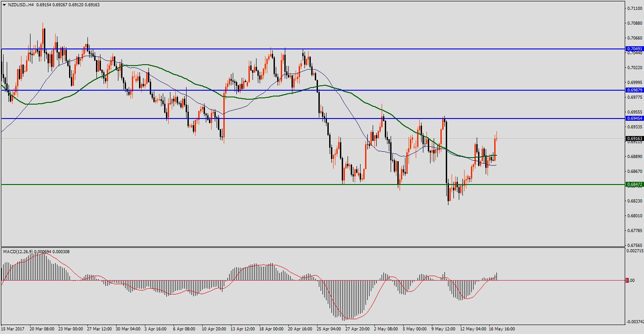644x334 pixels.
Task: Select the blue 0.70491 price level label
Action: coord(635,49)
